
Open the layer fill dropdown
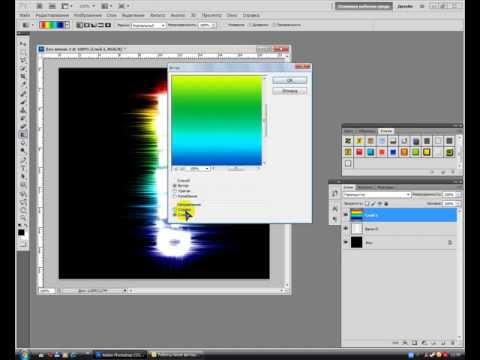[x=458, y=203]
